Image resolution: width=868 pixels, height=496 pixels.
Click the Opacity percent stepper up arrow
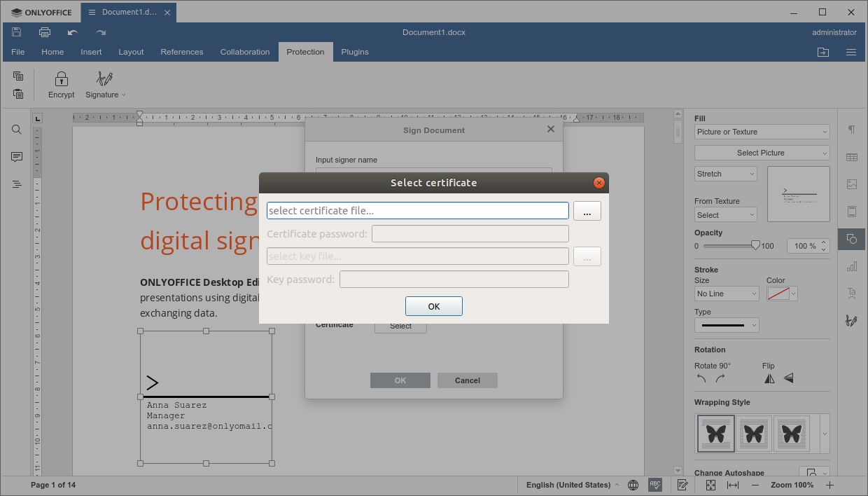824,242
